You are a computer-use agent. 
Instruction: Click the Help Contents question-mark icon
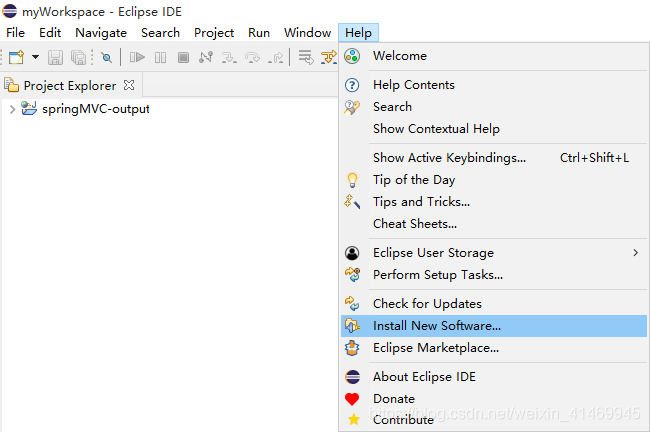coord(352,85)
